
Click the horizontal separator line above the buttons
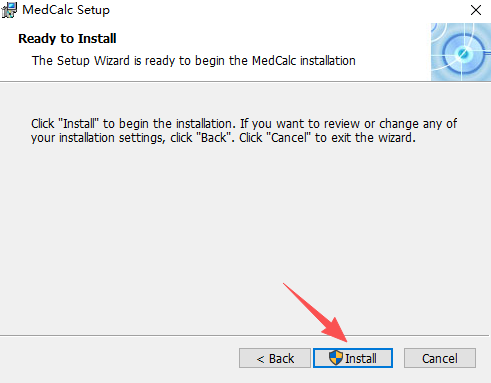click(244, 335)
